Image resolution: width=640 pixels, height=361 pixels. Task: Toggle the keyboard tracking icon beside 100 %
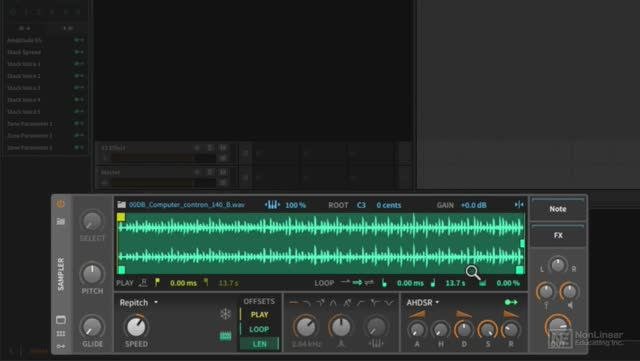pyautogui.click(x=272, y=205)
